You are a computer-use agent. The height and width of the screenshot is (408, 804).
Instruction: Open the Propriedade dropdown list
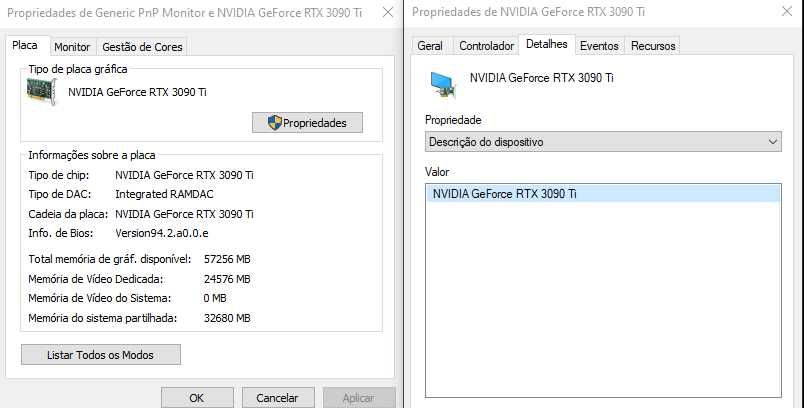pos(603,141)
